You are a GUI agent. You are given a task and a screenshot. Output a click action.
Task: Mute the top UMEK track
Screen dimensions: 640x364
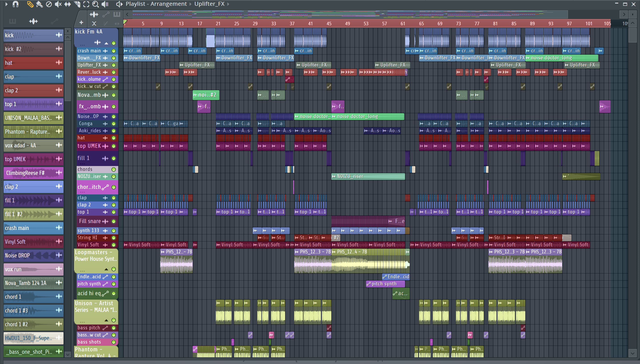(x=114, y=146)
